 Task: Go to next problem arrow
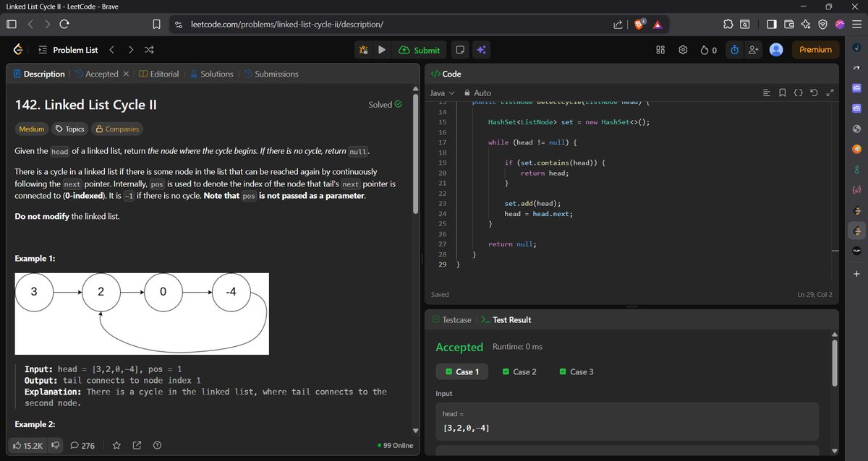click(130, 50)
